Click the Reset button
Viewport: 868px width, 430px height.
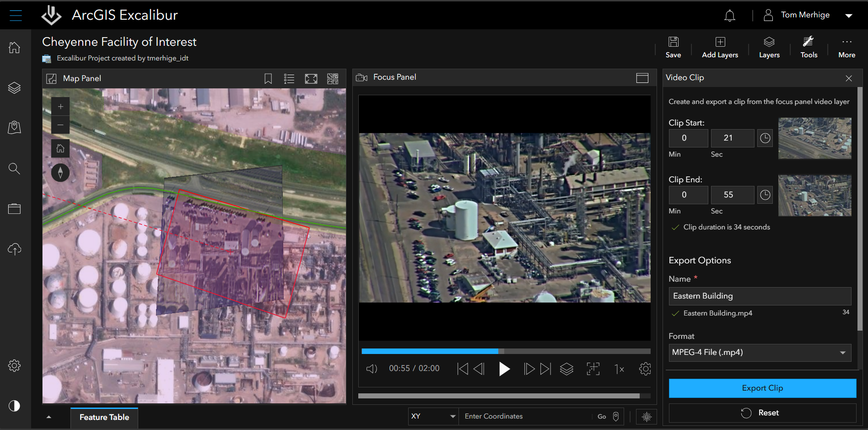pos(762,413)
